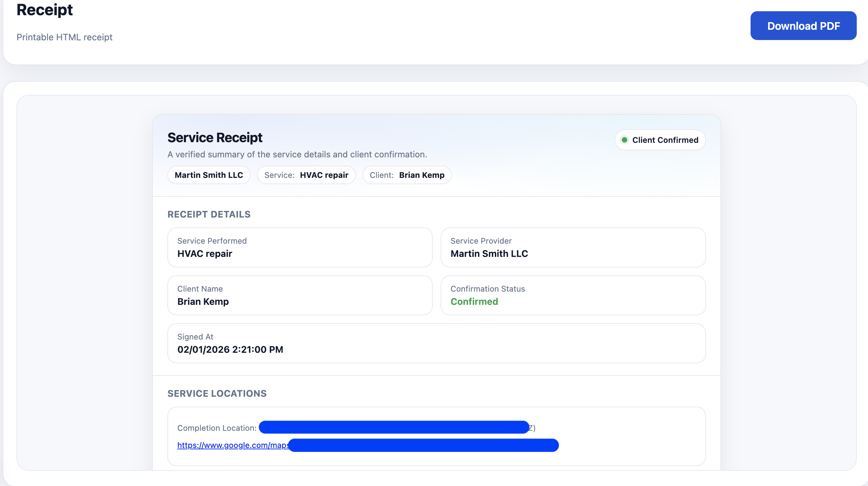Click the Service Receipt heading

click(x=215, y=138)
